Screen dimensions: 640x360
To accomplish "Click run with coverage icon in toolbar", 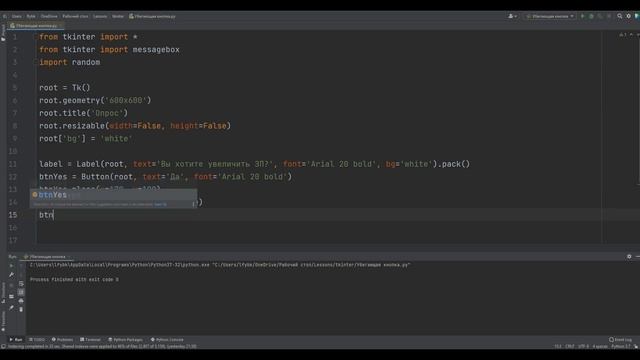I will tap(600, 16).
